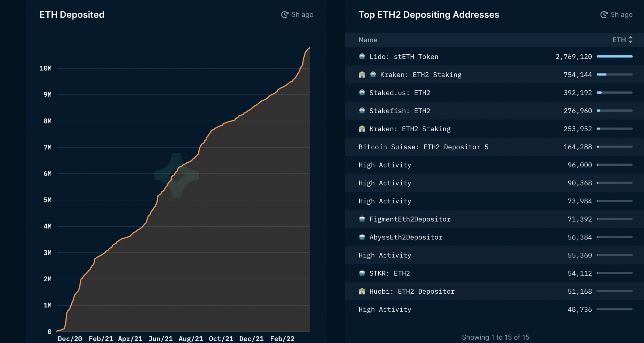
Task: Open High Activity address with 48,736 ETH
Action: point(385,309)
